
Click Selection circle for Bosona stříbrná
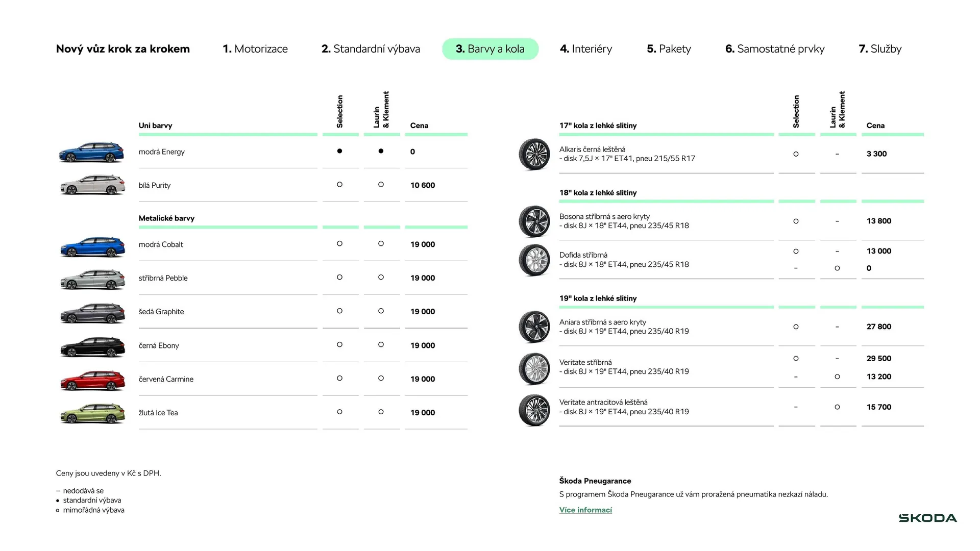(796, 221)
